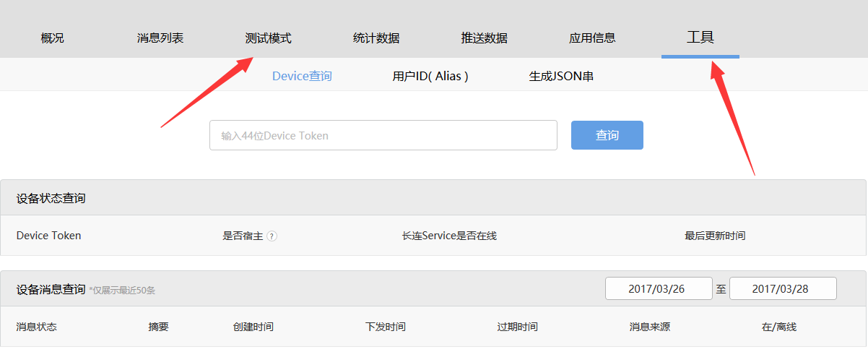Click the 设备消息查询 section title
868x352 pixels.
pos(51,289)
